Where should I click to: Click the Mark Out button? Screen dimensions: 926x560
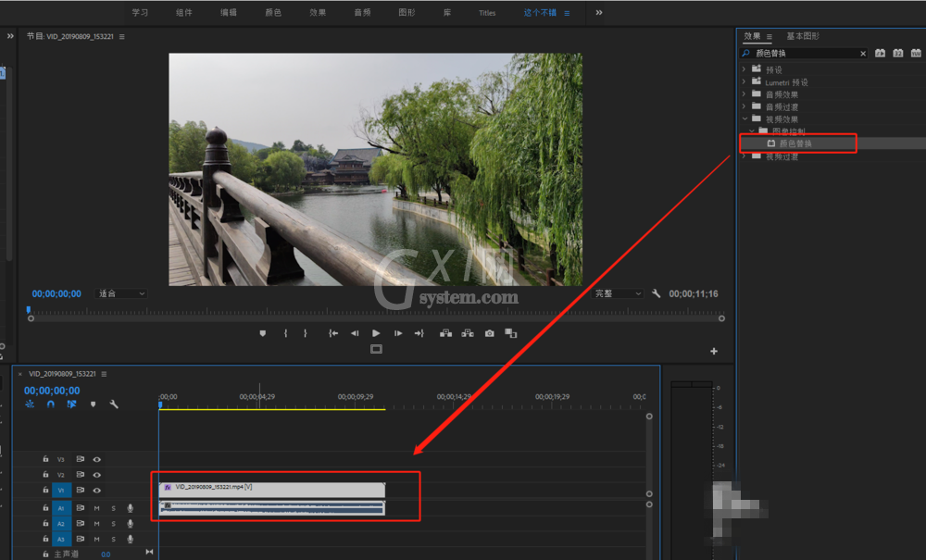[x=306, y=333]
